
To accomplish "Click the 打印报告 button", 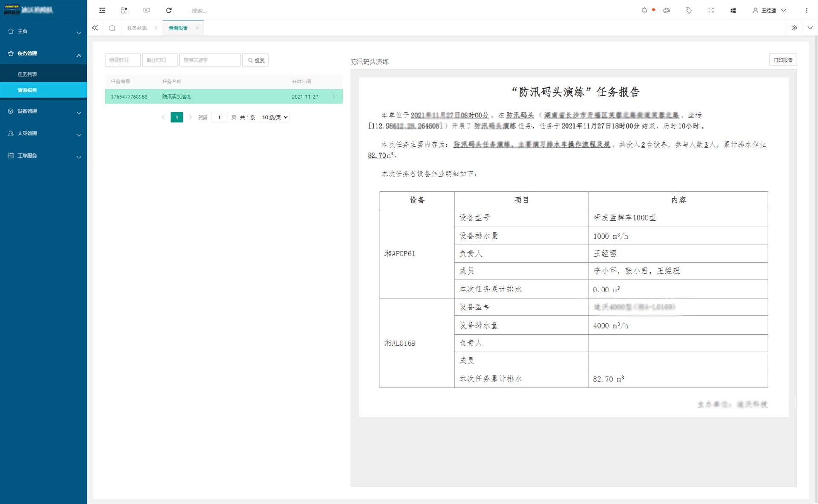I will 783,60.
